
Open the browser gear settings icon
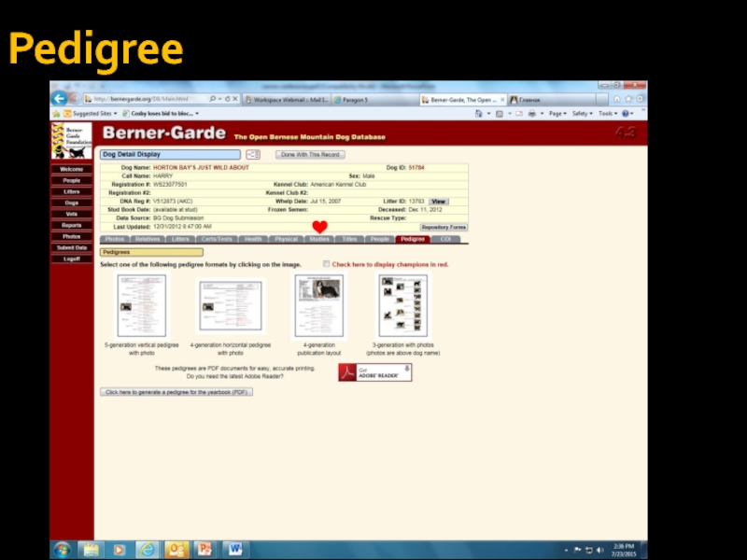click(640, 99)
